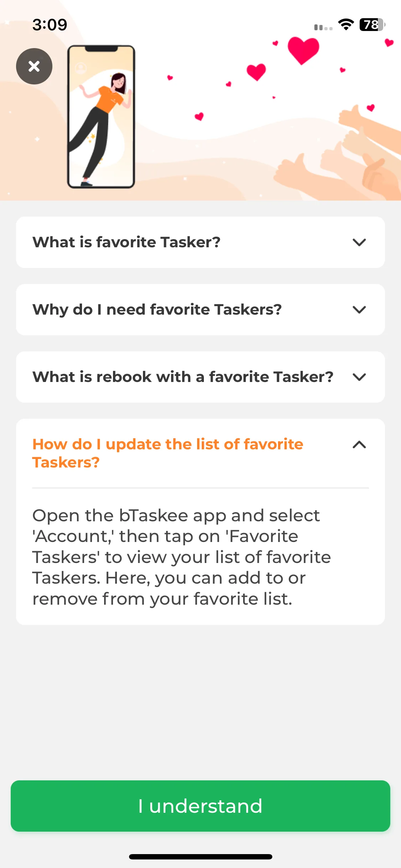401x868 pixels.
Task: Tap the answer text about 'Account' and 'Favorite Taskers'
Action: click(x=182, y=557)
